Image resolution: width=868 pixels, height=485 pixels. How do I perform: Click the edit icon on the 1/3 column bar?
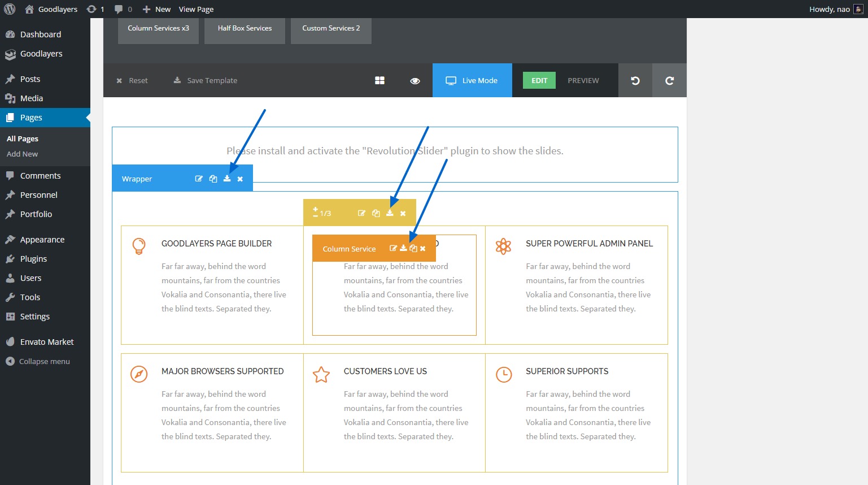coord(361,213)
